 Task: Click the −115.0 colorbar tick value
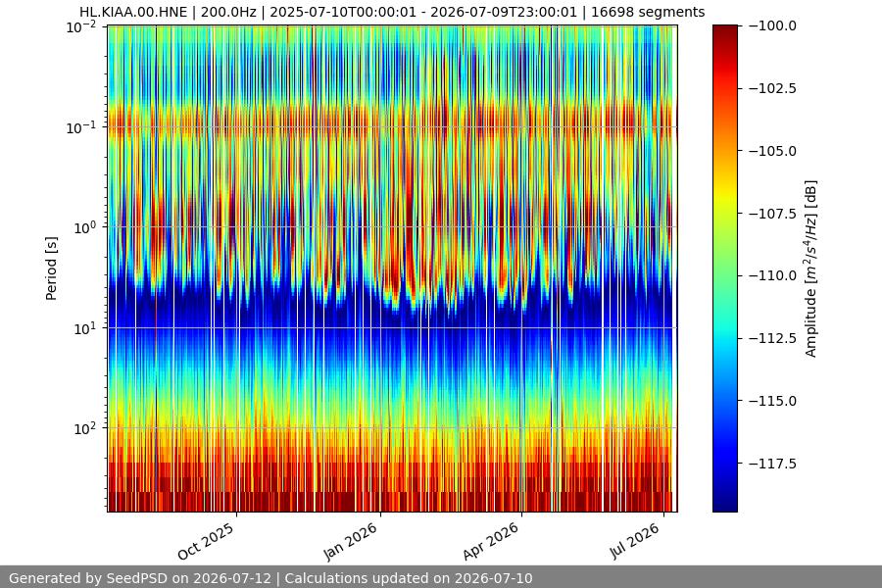[773, 401]
